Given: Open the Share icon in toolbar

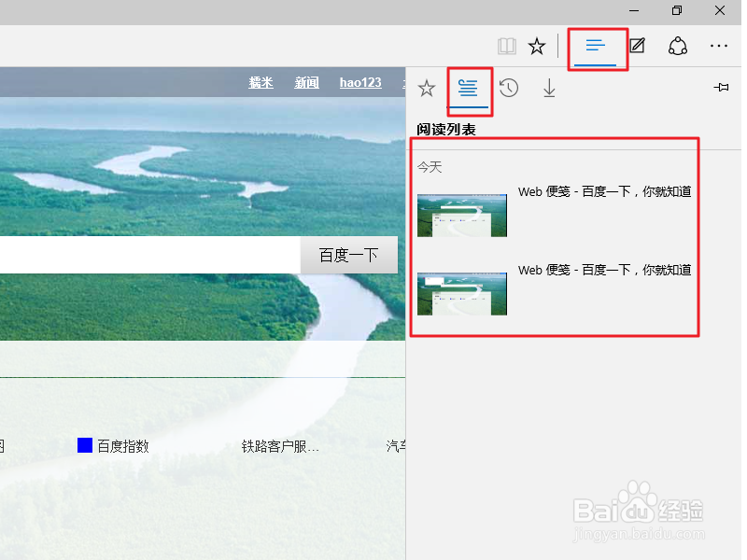Looking at the screenshot, I should point(678,46).
